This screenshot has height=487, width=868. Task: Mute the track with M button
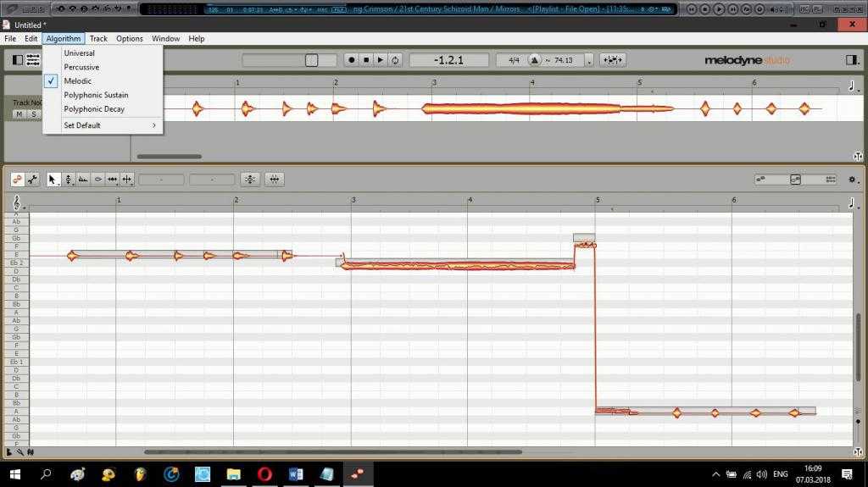tap(19, 114)
